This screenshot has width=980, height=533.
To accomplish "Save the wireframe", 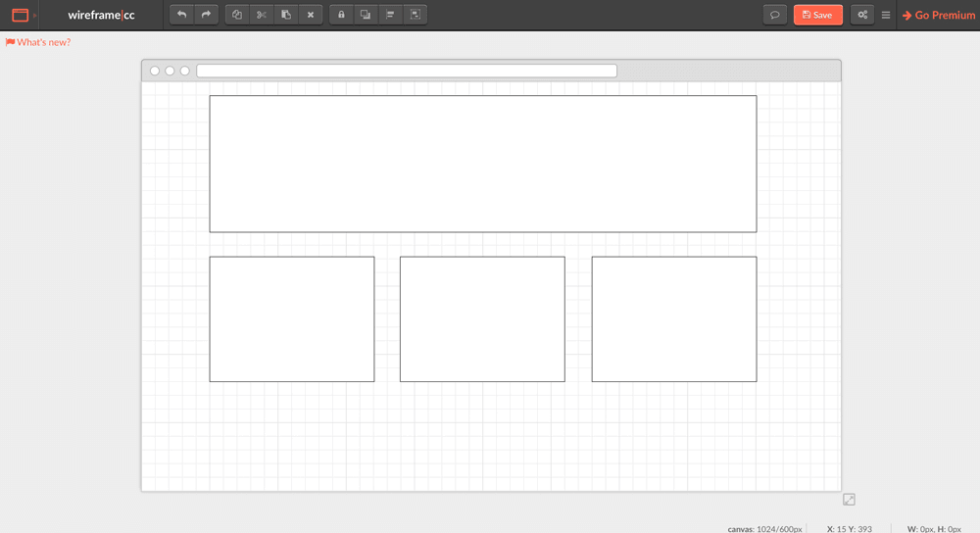I will (x=817, y=15).
